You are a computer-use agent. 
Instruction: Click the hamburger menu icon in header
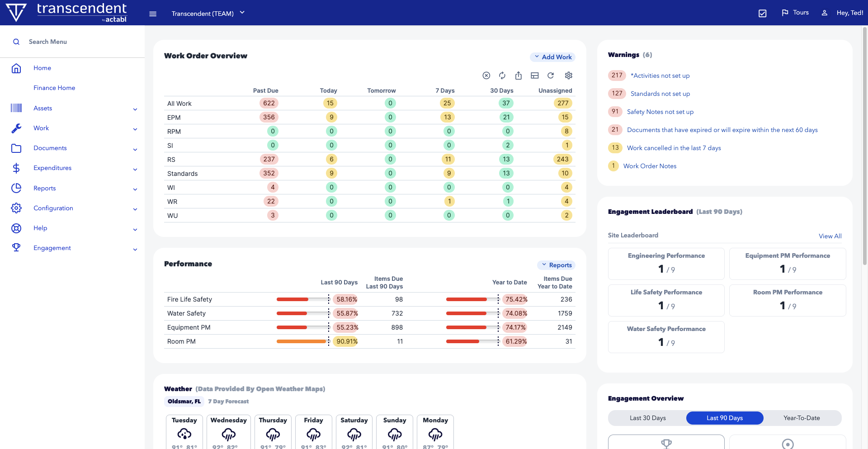click(153, 14)
